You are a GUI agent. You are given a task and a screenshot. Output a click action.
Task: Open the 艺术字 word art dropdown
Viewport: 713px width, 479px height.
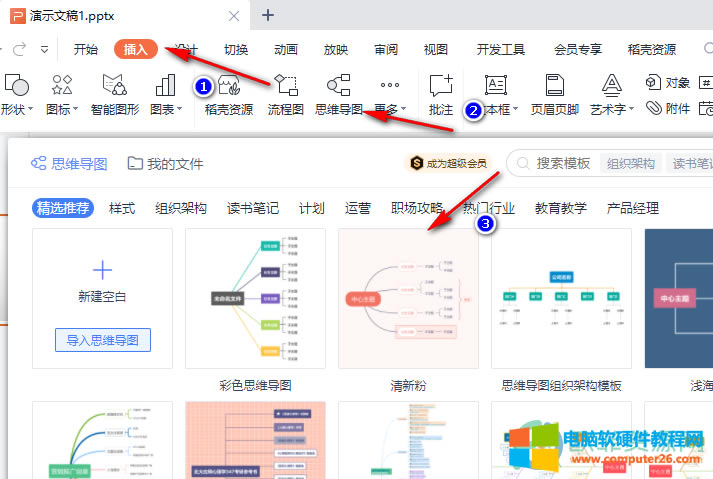[x=612, y=109]
